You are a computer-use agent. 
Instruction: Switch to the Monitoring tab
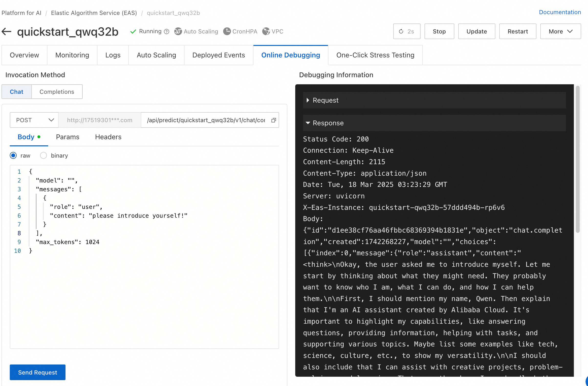click(x=72, y=55)
